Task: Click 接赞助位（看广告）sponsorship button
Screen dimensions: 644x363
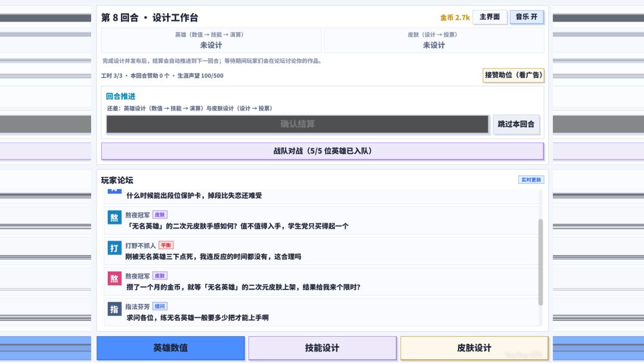Action: 513,75
